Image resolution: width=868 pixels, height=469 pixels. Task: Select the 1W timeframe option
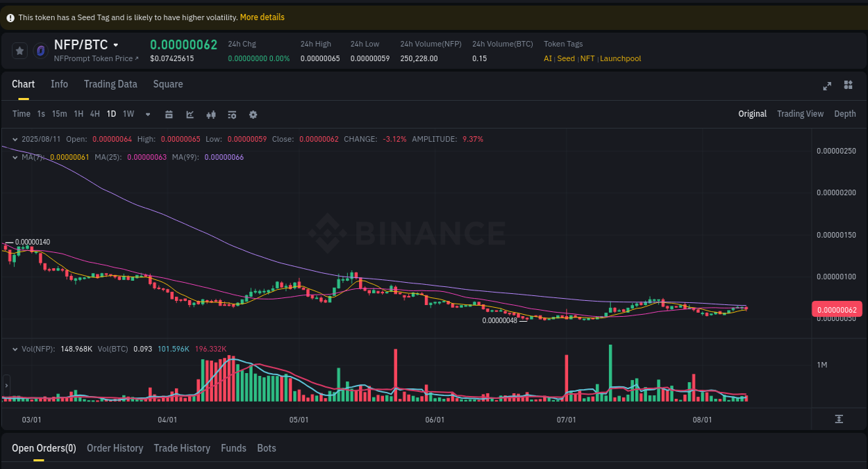point(128,114)
